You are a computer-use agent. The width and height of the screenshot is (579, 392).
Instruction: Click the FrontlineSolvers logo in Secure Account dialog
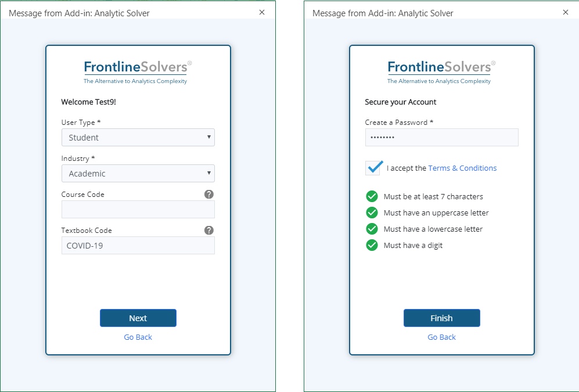(x=441, y=72)
